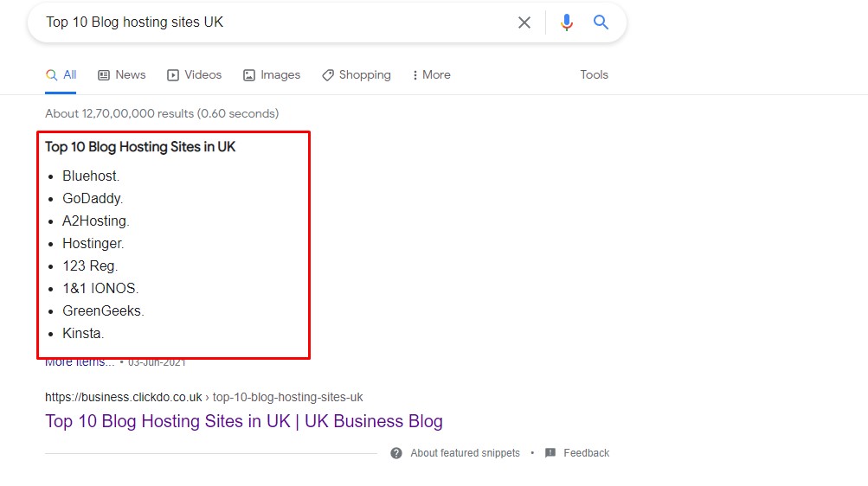Open Top 10 Blog Hosting Sites result
The height and width of the screenshot is (486, 868).
243,421
